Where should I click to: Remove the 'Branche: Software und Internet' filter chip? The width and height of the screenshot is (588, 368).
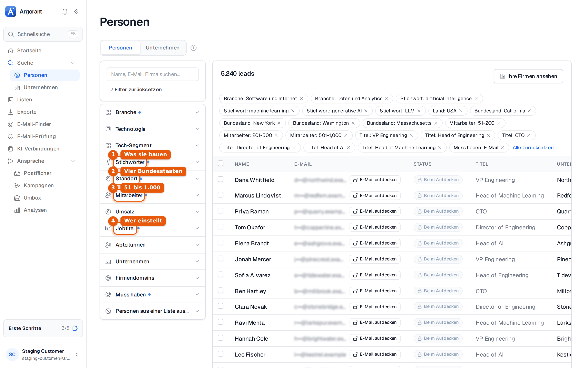pos(301,99)
